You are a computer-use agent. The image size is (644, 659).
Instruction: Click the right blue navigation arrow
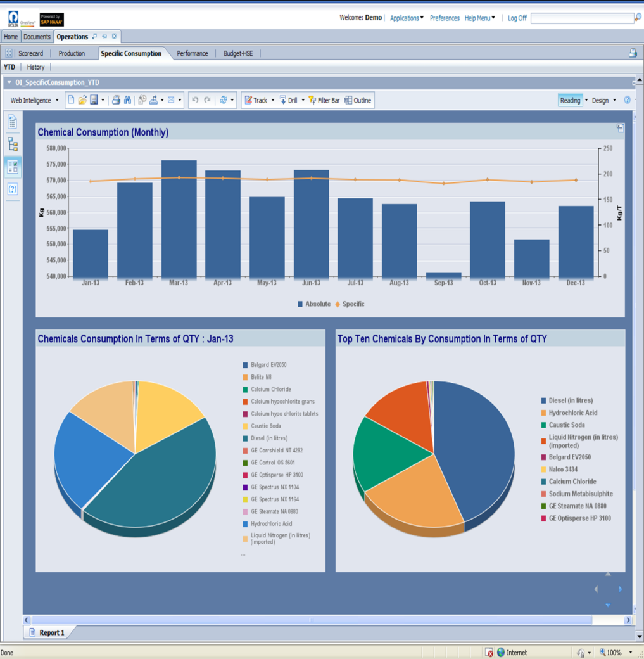click(x=620, y=589)
